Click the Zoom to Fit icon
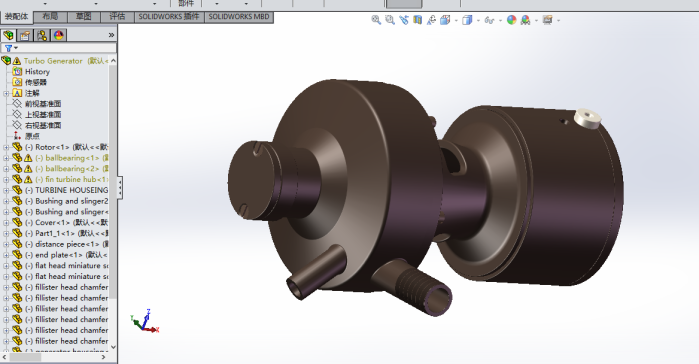The image size is (699, 364). pyautogui.click(x=376, y=20)
